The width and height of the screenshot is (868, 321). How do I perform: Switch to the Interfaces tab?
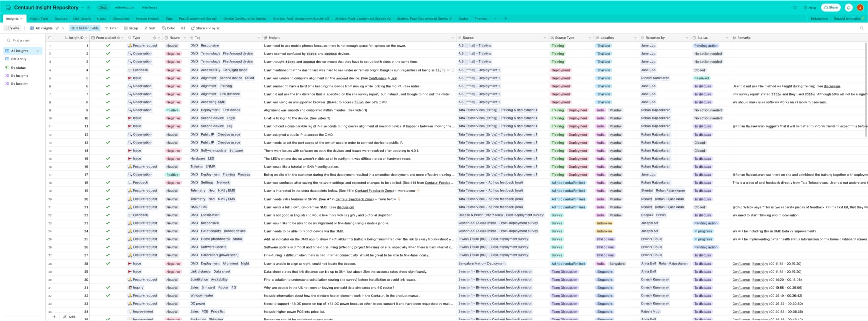[149, 8]
